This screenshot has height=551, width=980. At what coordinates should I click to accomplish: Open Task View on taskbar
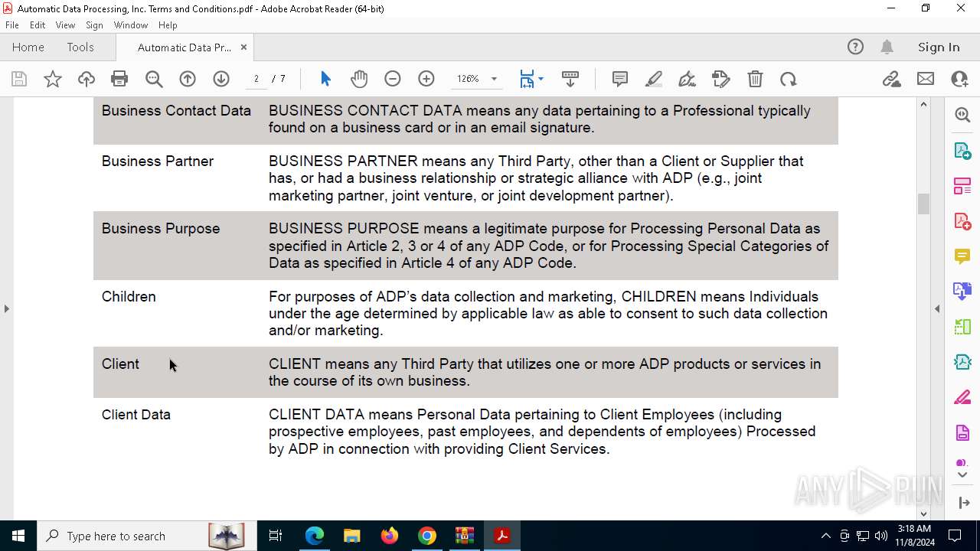276,536
